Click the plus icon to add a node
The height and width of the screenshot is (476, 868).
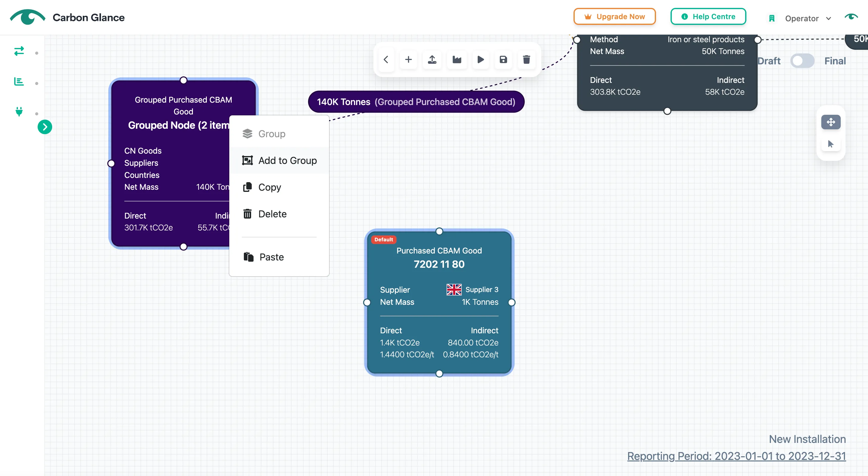pyautogui.click(x=409, y=60)
